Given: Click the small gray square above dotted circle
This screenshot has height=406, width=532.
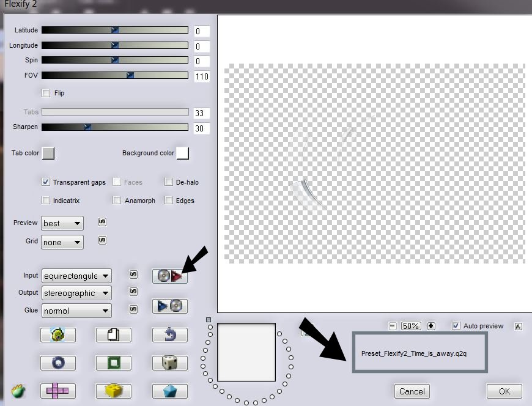Looking at the screenshot, I should tap(209, 320).
